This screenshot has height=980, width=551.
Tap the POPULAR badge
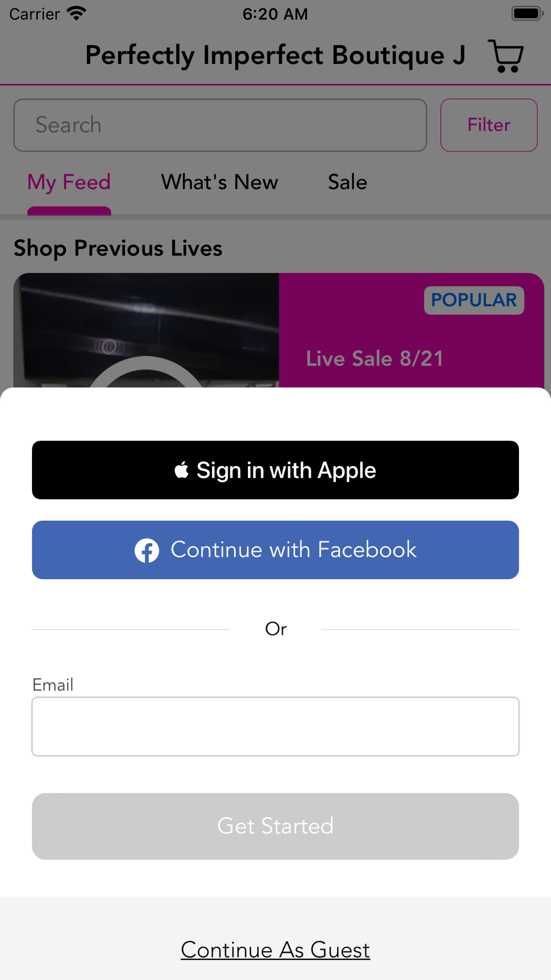tap(474, 300)
